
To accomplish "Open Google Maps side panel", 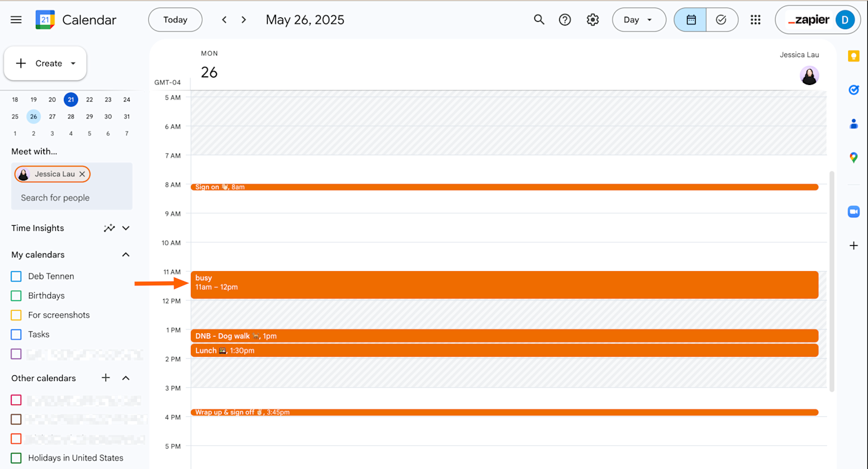I will coord(854,158).
